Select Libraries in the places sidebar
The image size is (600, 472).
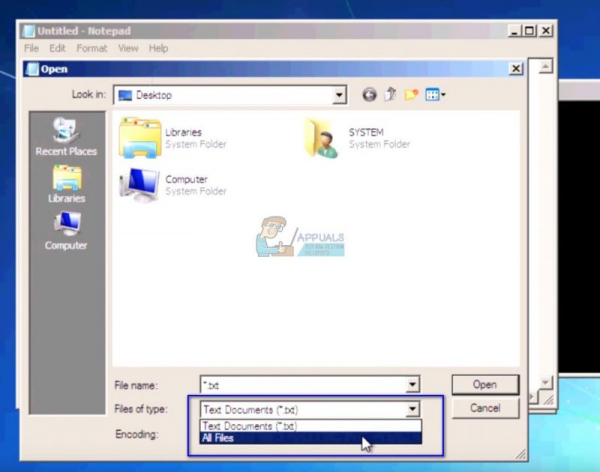pos(67,184)
